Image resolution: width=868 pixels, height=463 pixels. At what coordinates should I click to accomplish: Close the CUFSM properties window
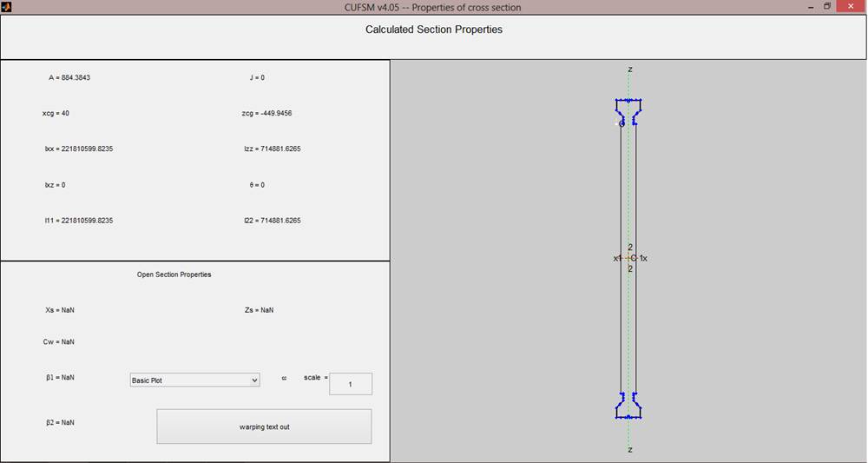(x=852, y=6)
